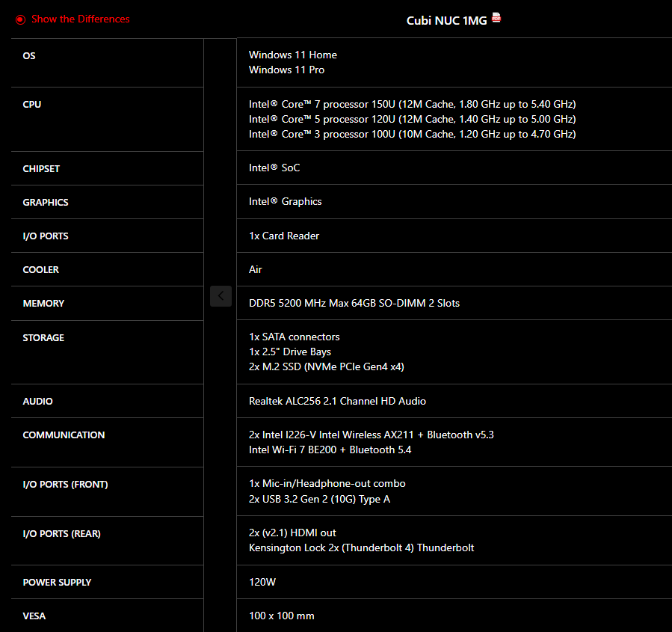Select the CPU row label
The height and width of the screenshot is (632, 672).
[x=32, y=105]
